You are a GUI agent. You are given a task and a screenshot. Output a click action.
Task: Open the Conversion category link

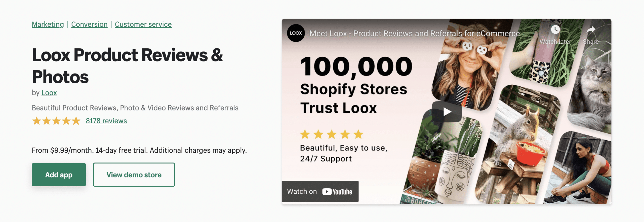tap(89, 24)
